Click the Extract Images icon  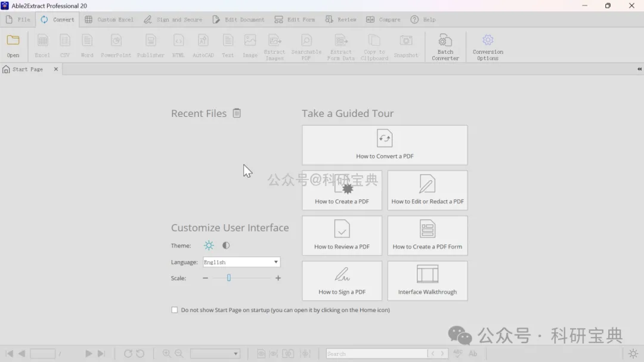coord(274,47)
